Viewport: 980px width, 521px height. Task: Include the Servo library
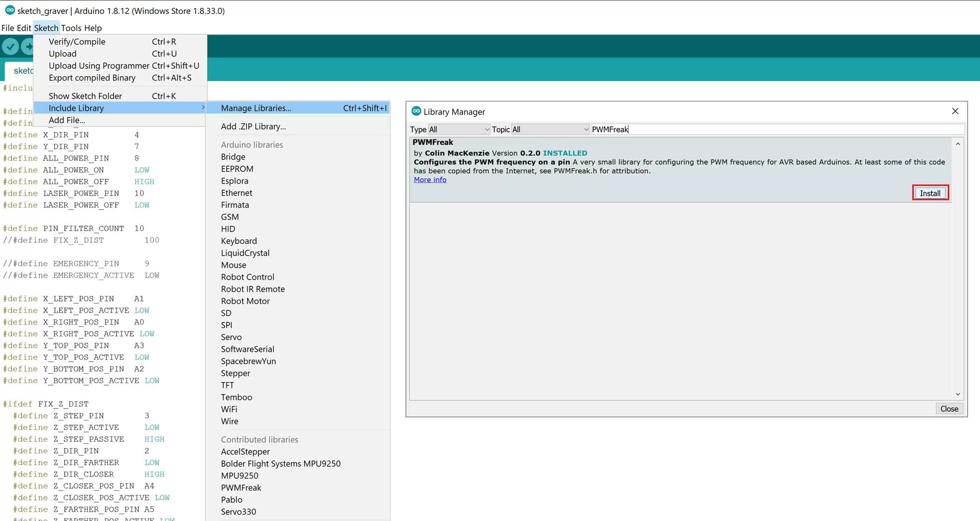pyautogui.click(x=298, y=337)
